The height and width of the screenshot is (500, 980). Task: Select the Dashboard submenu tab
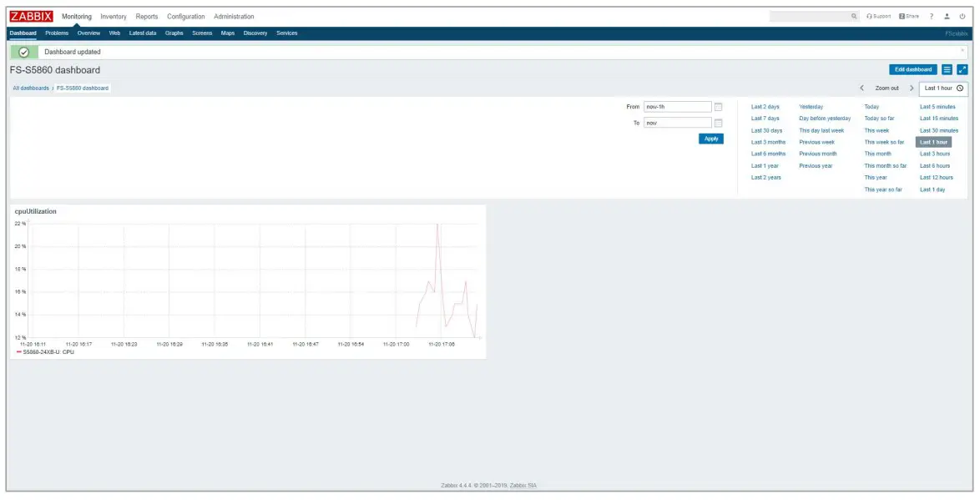tap(23, 33)
